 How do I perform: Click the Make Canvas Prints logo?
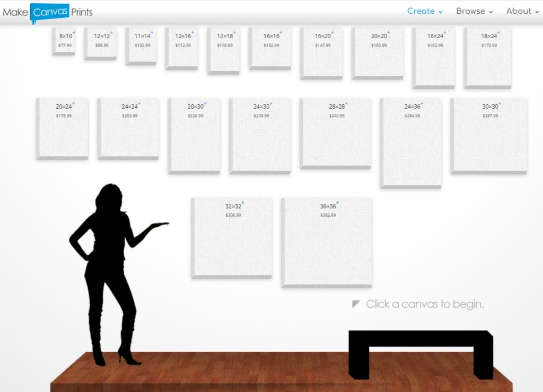[x=48, y=12]
